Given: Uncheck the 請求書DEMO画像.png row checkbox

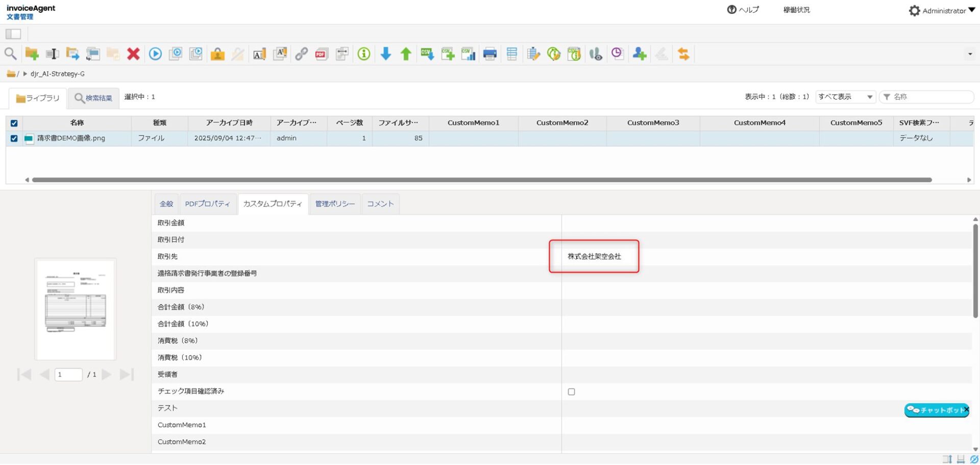Looking at the screenshot, I should [14, 138].
